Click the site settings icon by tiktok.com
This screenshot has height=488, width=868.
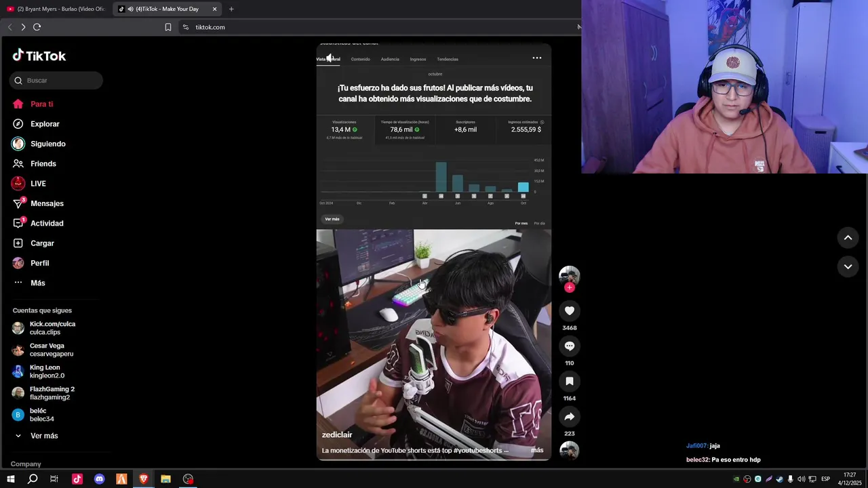click(186, 27)
